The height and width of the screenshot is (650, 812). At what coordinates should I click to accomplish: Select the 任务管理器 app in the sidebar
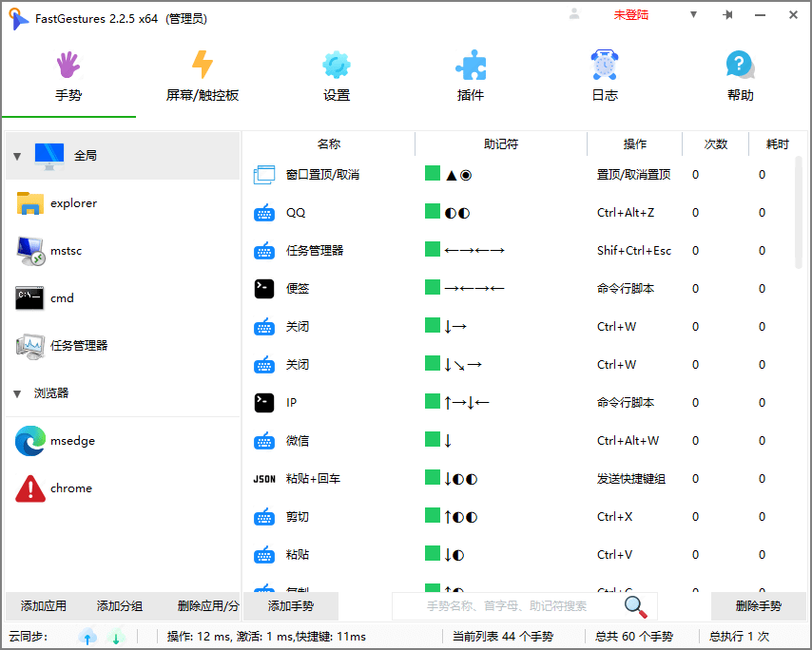click(x=81, y=345)
